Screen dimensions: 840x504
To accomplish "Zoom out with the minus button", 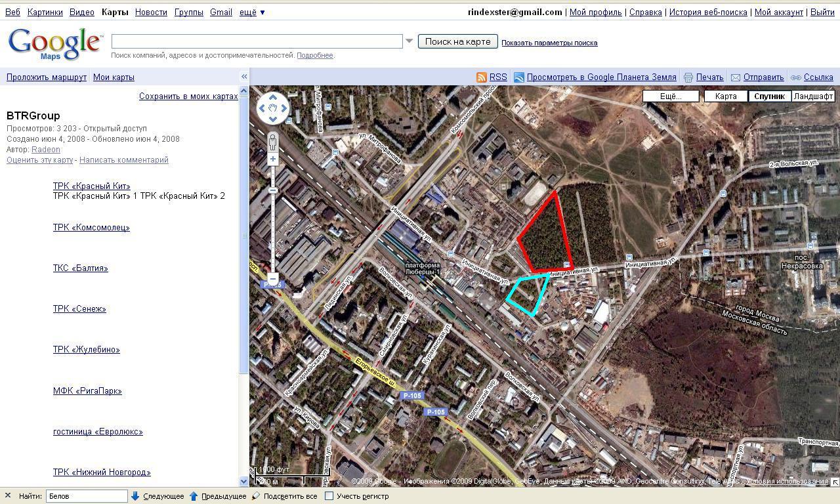I will pos(273,278).
